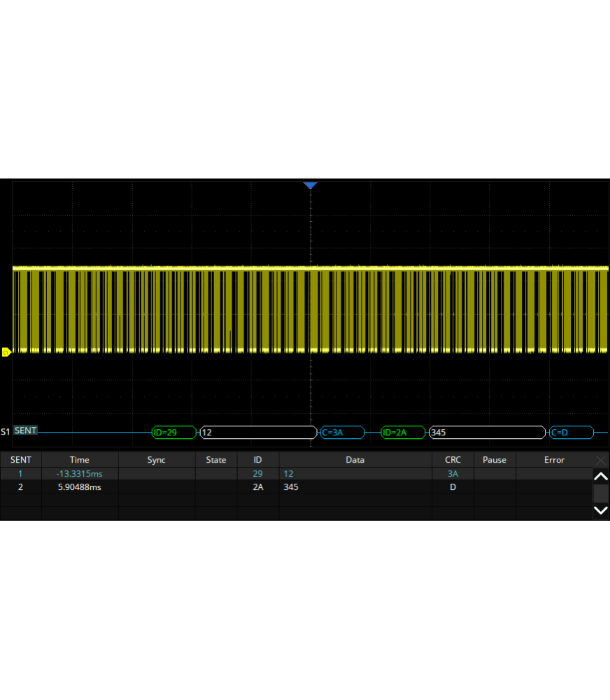610x700 pixels.
Task: Click the Pause column header
Action: [495, 460]
